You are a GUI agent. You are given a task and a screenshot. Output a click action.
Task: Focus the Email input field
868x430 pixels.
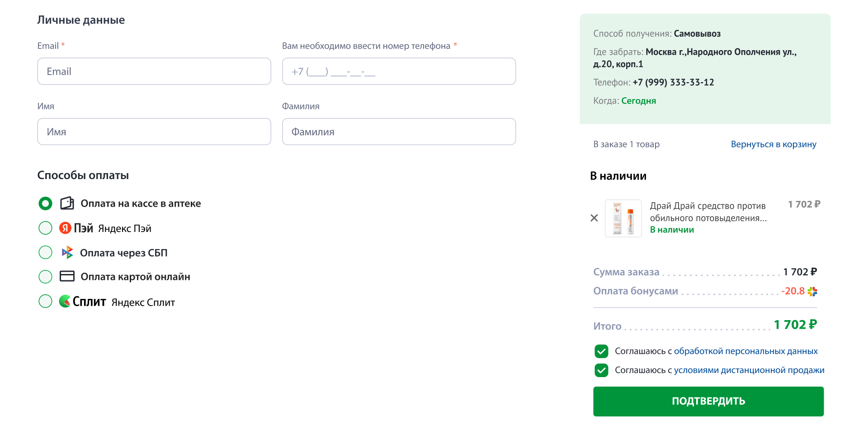[154, 71]
